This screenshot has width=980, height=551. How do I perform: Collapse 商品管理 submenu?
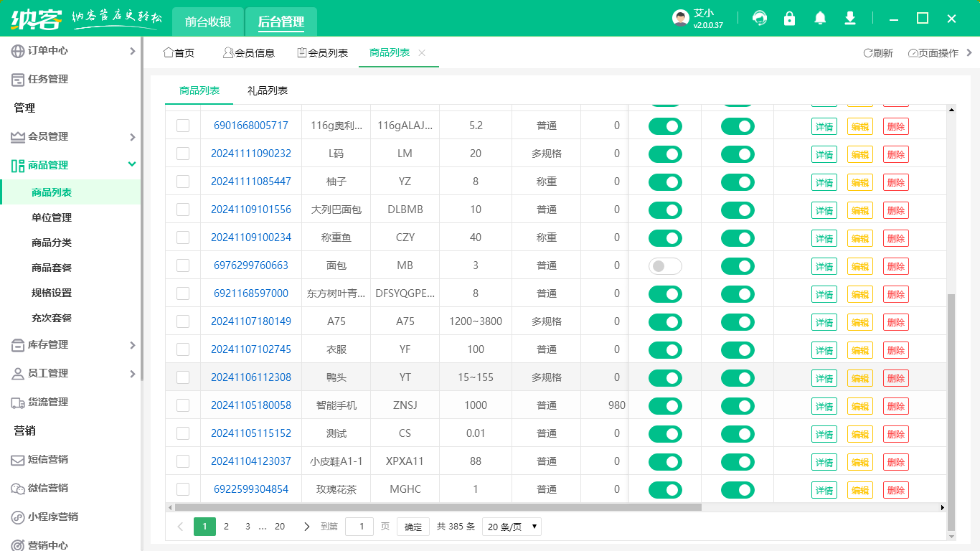coord(132,164)
